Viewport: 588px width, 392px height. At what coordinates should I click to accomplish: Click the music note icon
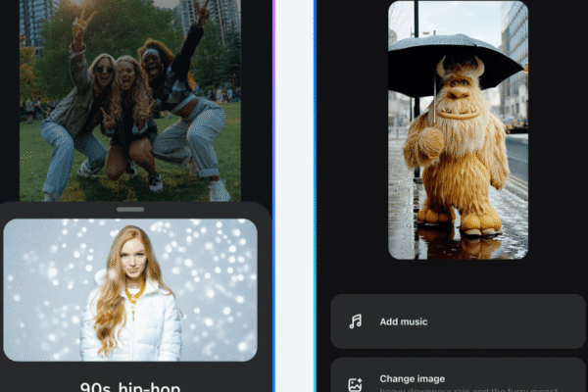356,321
